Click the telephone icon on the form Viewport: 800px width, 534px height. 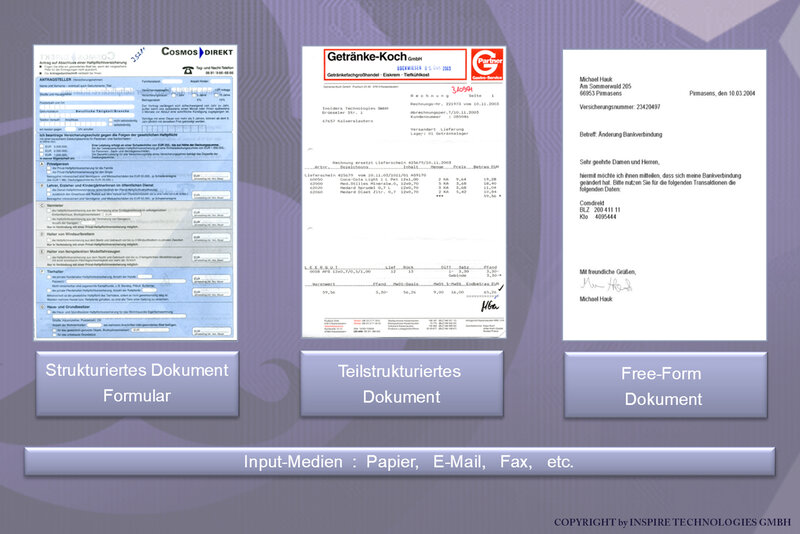(x=188, y=70)
